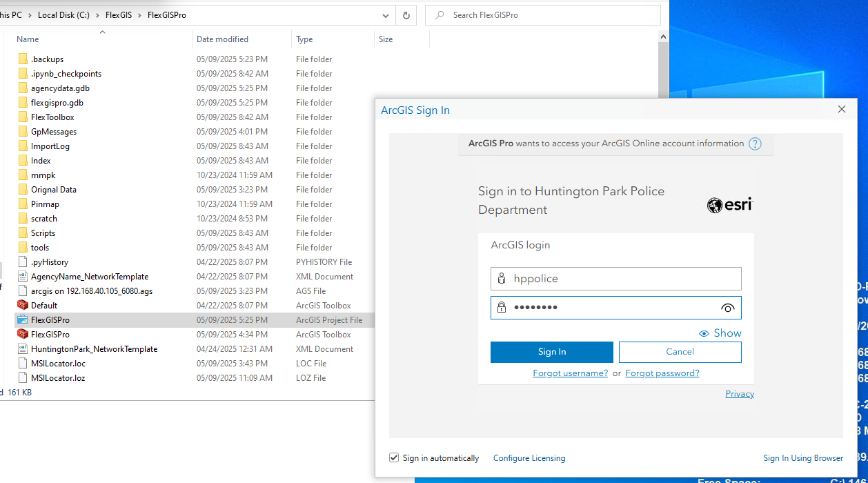Select the FlexToolbox folder icon
This screenshot has height=483, width=868.
[23, 117]
